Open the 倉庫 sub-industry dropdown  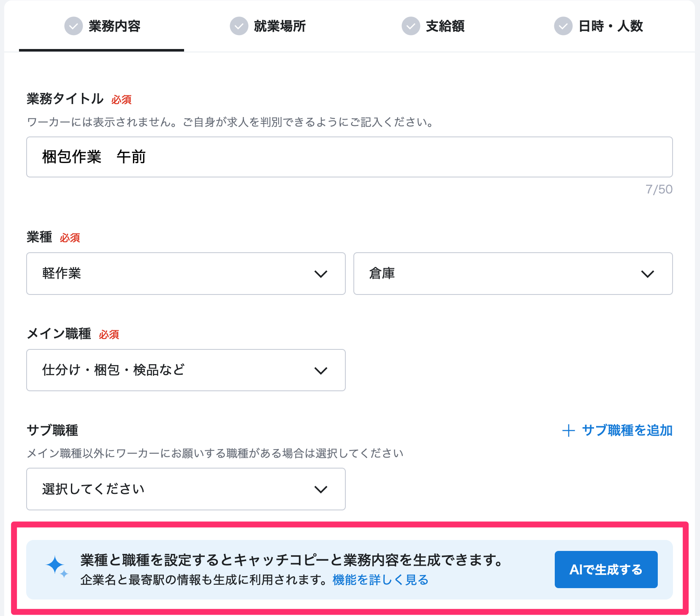point(513,274)
